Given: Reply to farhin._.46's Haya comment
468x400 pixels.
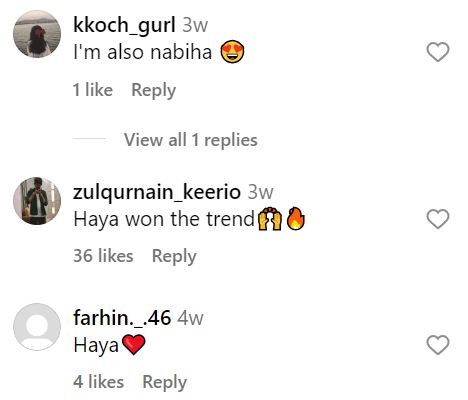Looking at the screenshot, I should coord(165,382).
